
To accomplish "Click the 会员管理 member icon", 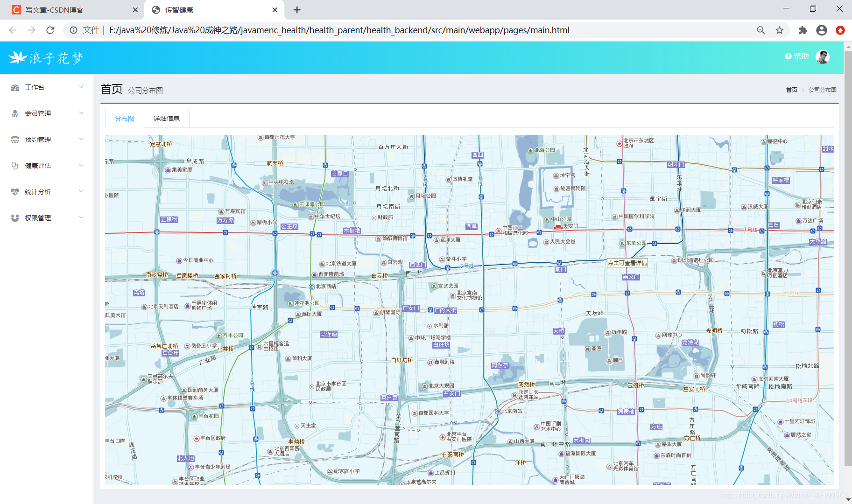I will coord(15,114).
